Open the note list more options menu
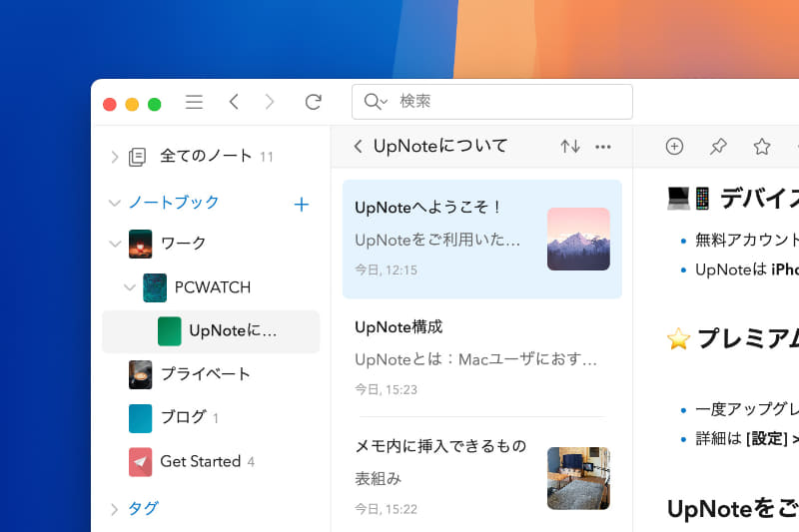The image size is (799, 532). 603,147
